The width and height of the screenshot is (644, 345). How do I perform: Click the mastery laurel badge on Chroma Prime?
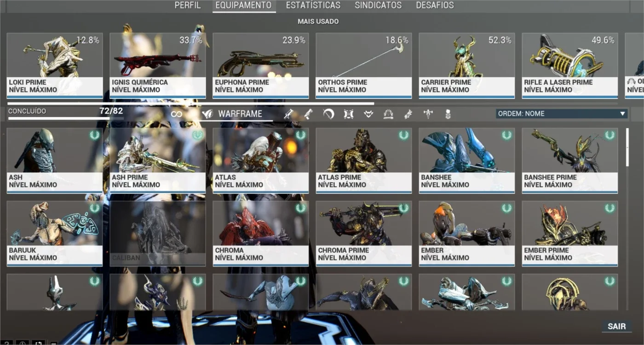[404, 208]
